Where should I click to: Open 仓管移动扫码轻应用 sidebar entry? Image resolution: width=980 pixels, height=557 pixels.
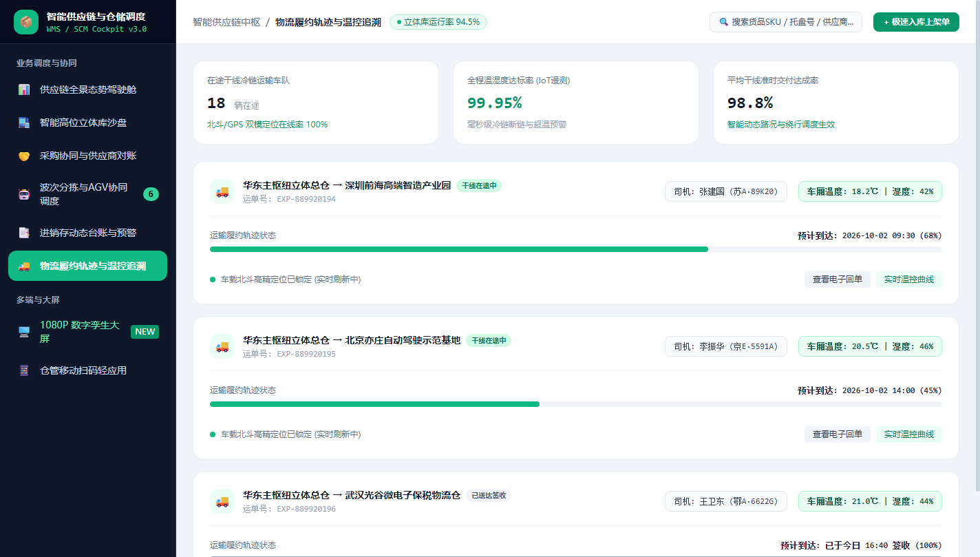coord(87,370)
